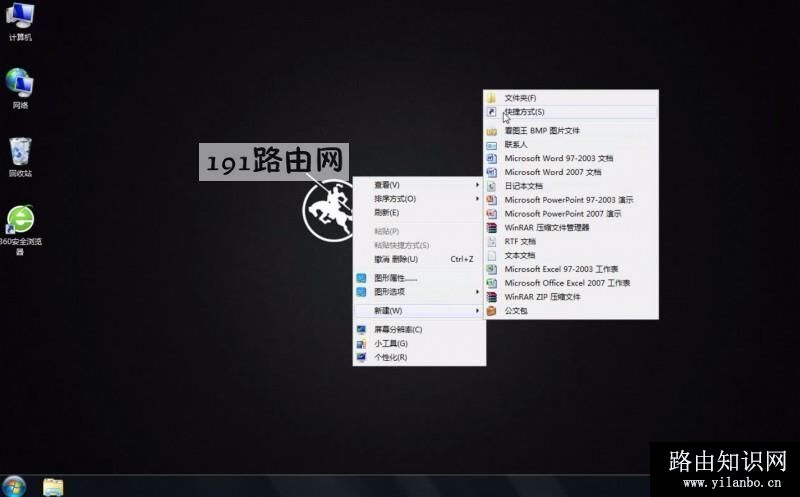Open the Windows Start menu orb
Screen dimensions: 800x497
(x=14, y=486)
